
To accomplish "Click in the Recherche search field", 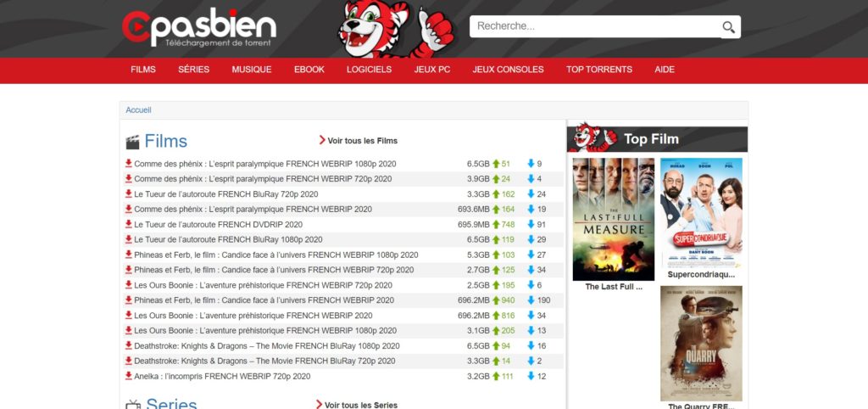I will click(595, 26).
